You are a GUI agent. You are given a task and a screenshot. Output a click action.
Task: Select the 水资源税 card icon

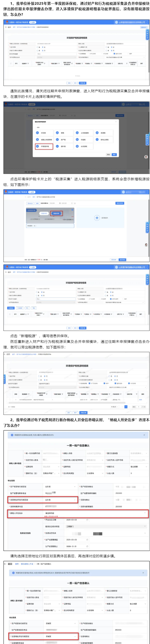pos(77,146)
